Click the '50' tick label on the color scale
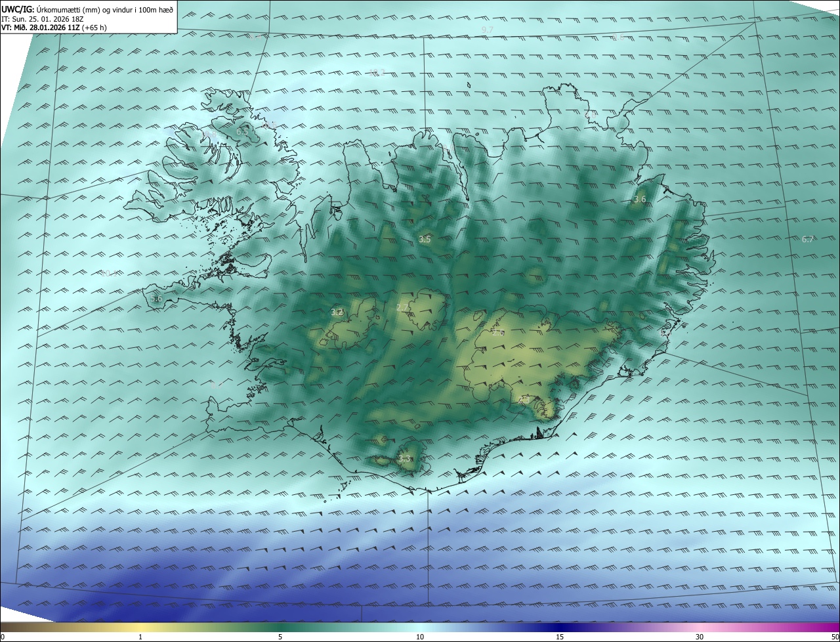The width and height of the screenshot is (840, 642). [x=835, y=637]
